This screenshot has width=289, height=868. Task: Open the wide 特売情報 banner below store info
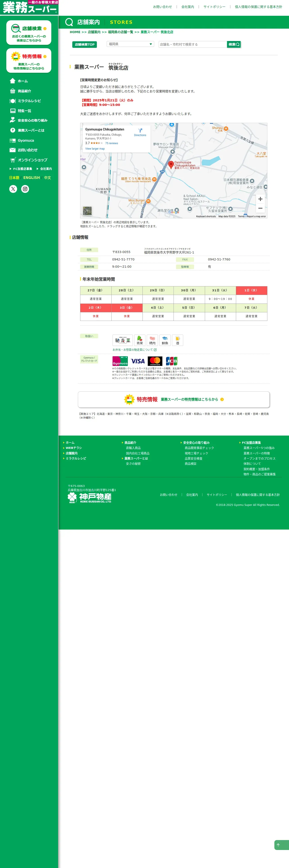coord(174,400)
